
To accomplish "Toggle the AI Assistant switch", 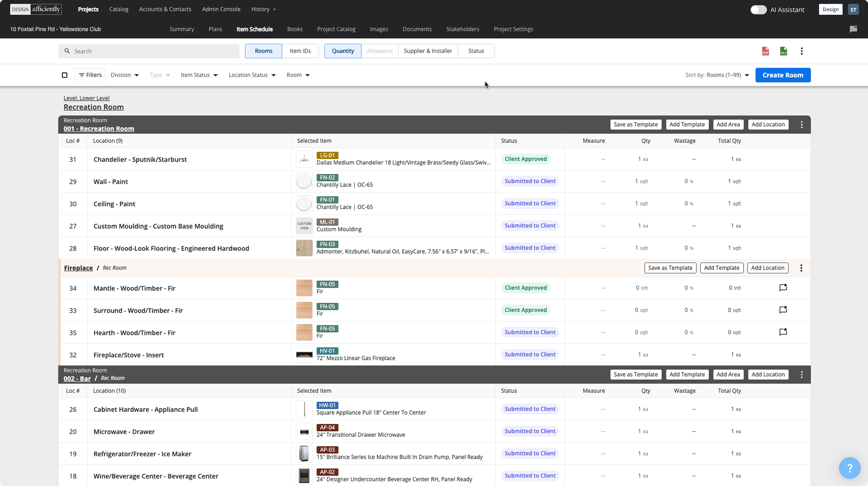I will 758,9.
